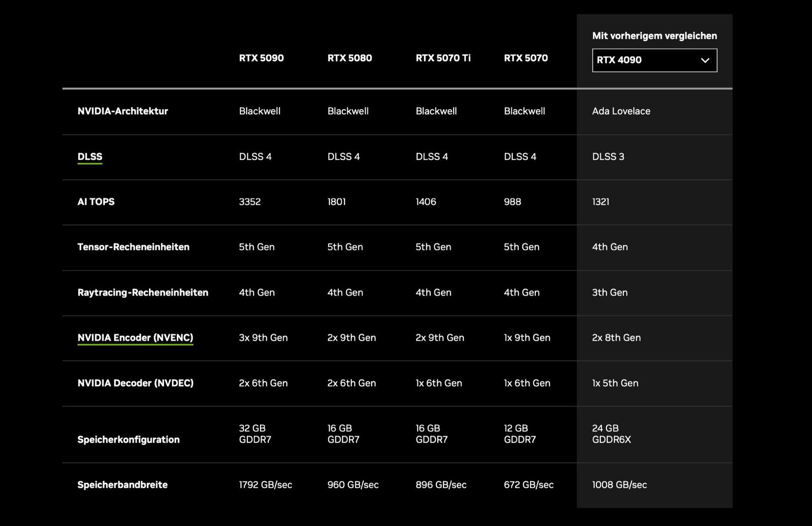Viewport: 812px width, 526px height.
Task: Click the 'DLSS 3' cell
Action: [x=608, y=157]
